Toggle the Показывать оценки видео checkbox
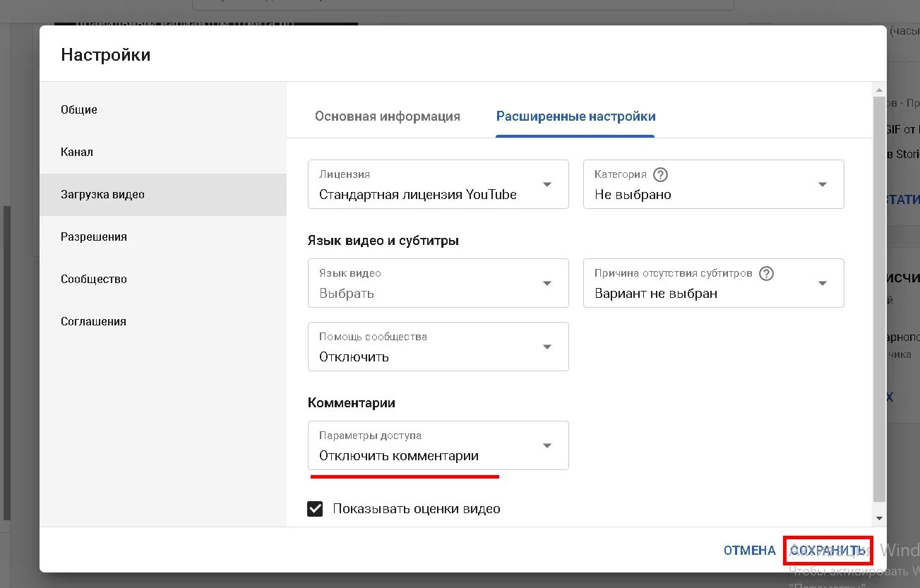 (315, 508)
